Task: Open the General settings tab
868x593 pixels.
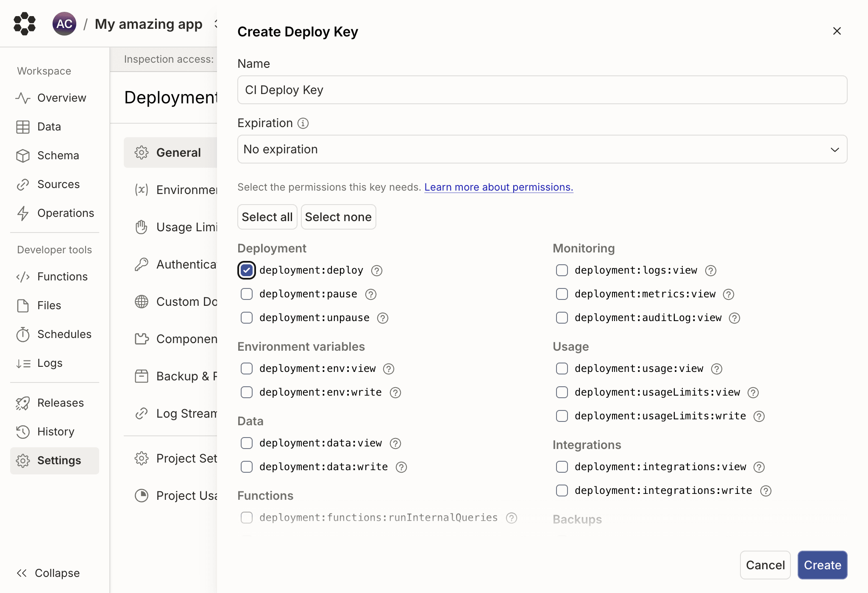Action: [170, 152]
